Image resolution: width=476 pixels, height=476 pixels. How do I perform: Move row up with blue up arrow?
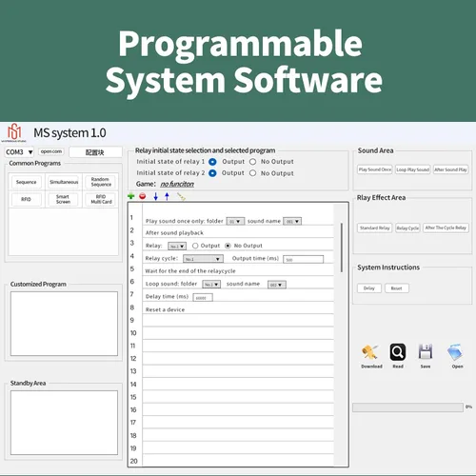click(167, 196)
